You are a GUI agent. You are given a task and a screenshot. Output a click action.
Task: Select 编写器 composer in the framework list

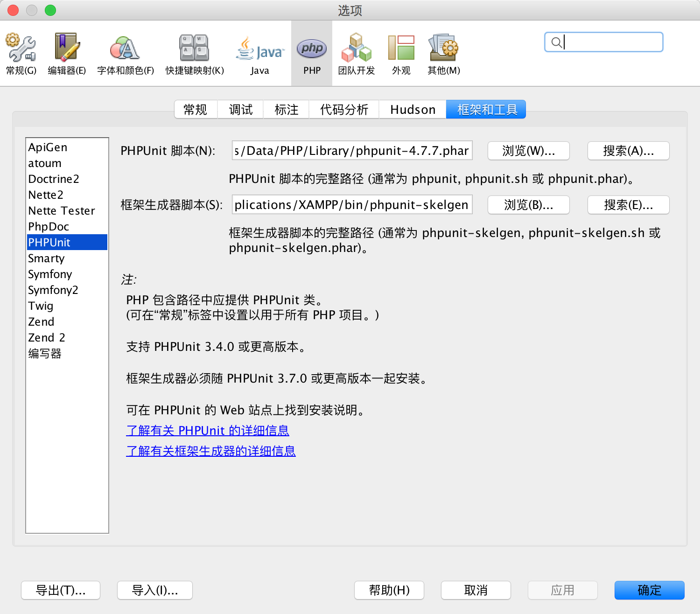pyautogui.click(x=67, y=354)
